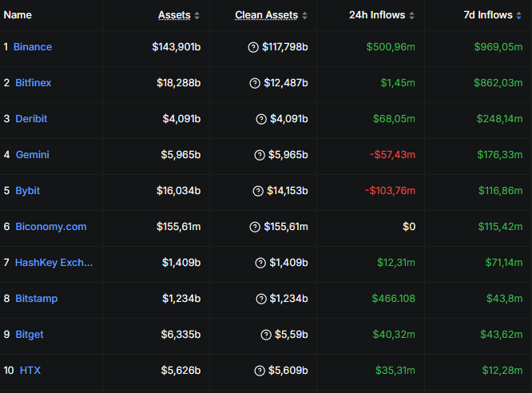Select Bybit 24h outflow -$103,76m

(390, 191)
